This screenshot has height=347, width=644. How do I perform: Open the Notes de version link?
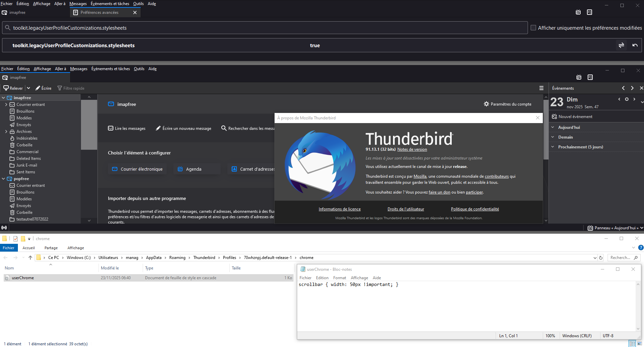click(412, 149)
